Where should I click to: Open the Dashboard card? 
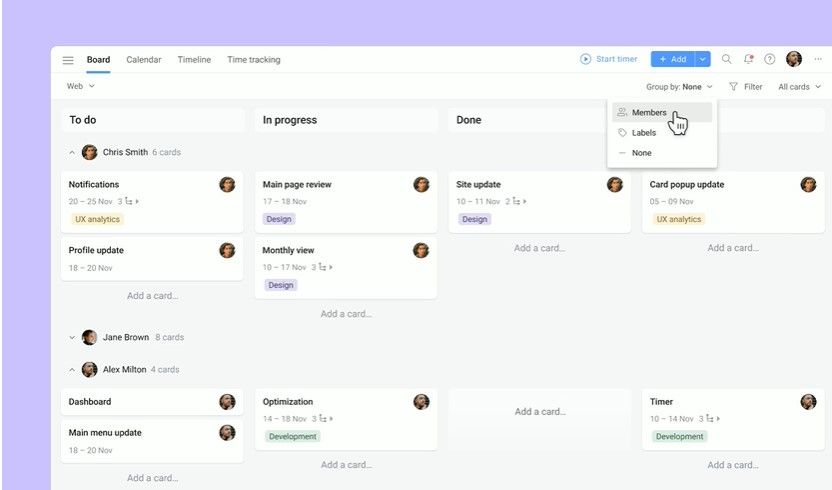pos(152,402)
